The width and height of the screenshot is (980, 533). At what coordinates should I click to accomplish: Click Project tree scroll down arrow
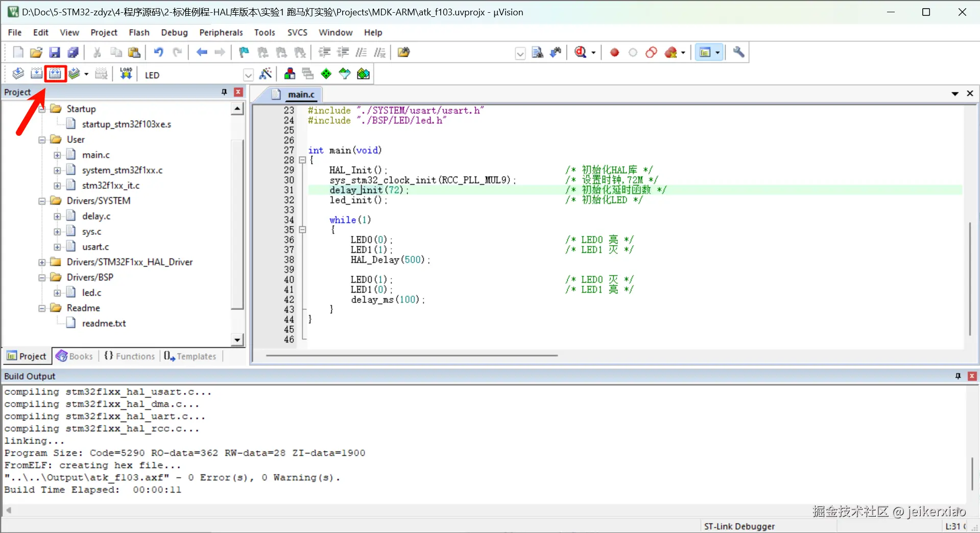coord(237,340)
